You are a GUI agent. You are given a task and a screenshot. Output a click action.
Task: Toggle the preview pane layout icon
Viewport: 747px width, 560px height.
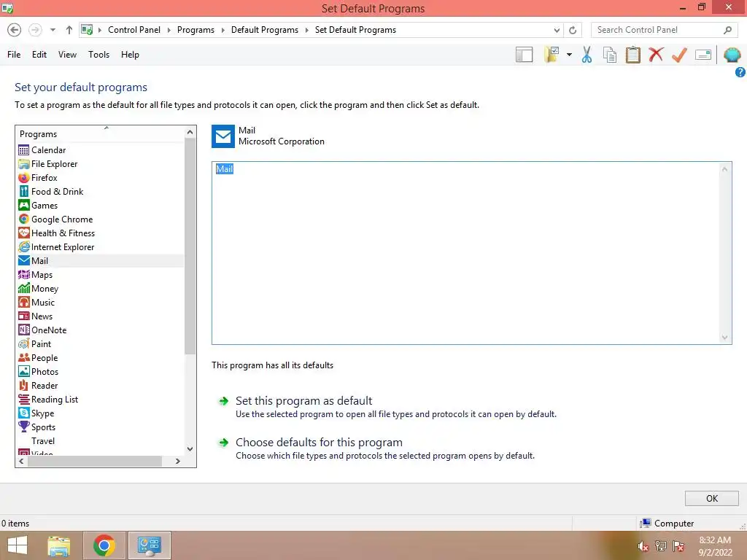tap(524, 55)
